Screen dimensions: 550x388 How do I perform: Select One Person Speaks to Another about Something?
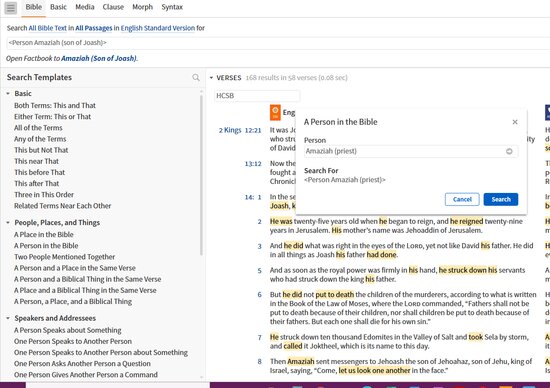coord(101,353)
